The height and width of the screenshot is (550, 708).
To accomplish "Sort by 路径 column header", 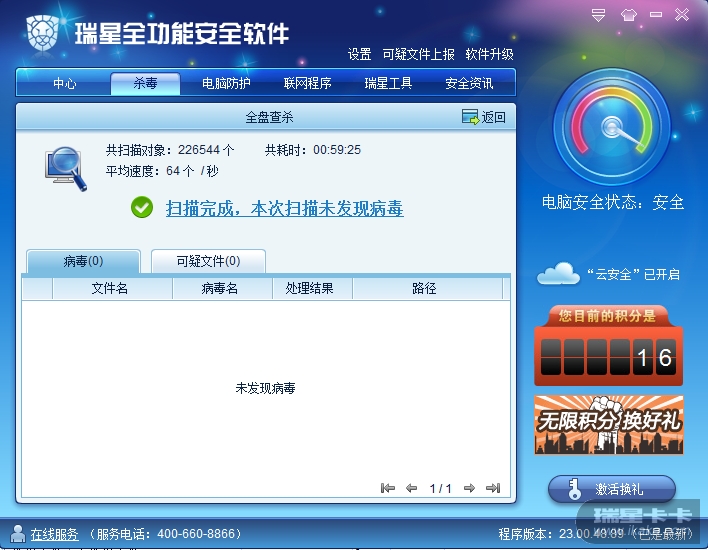I will click(x=427, y=288).
